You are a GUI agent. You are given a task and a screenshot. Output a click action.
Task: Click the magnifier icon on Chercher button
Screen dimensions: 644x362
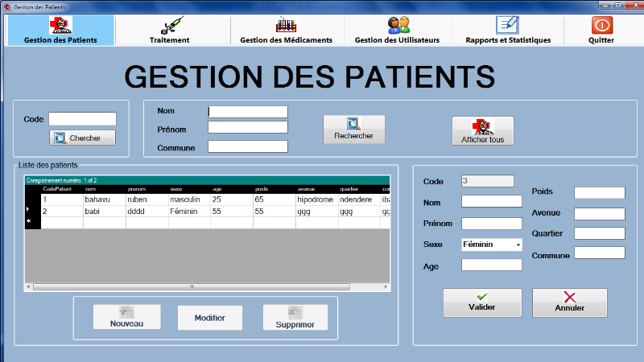pos(60,138)
